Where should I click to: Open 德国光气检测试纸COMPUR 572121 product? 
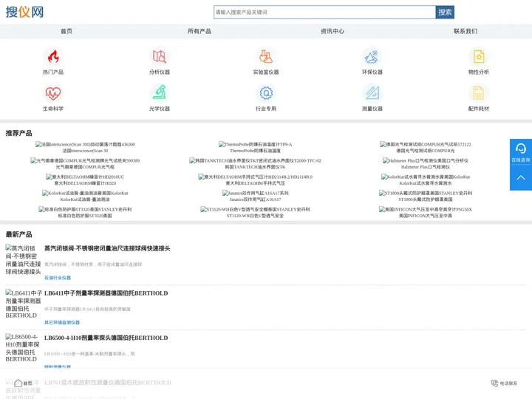(x=426, y=147)
